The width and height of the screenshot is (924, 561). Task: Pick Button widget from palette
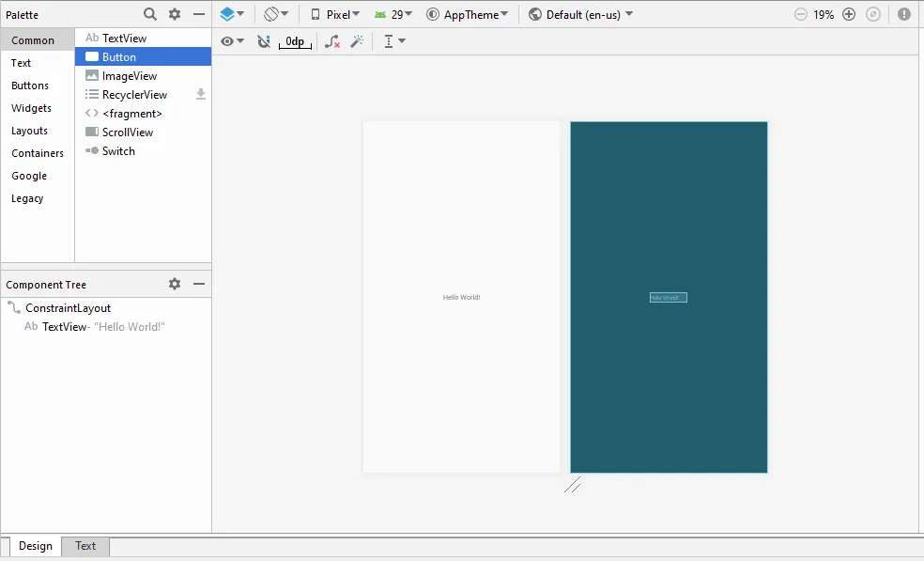(x=143, y=56)
